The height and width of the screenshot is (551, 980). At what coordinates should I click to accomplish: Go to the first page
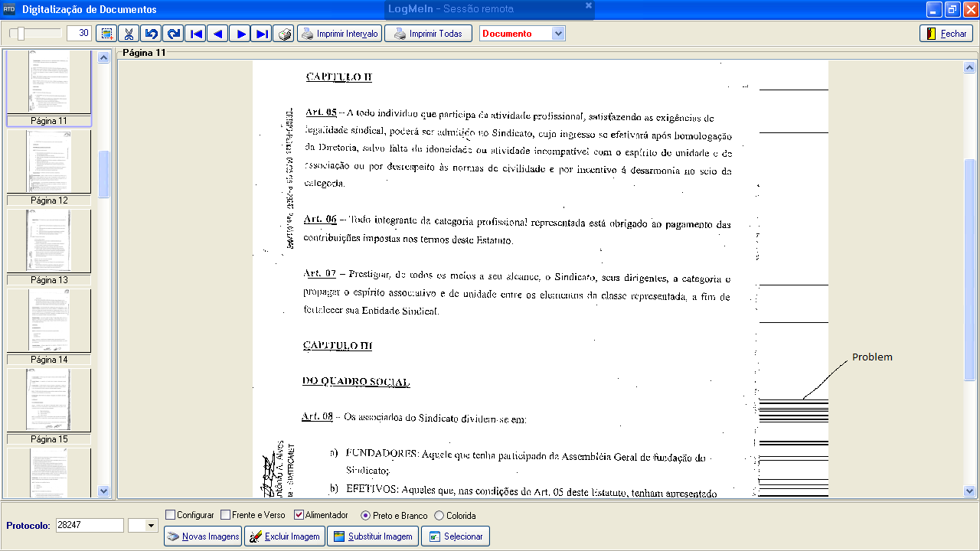coord(195,34)
